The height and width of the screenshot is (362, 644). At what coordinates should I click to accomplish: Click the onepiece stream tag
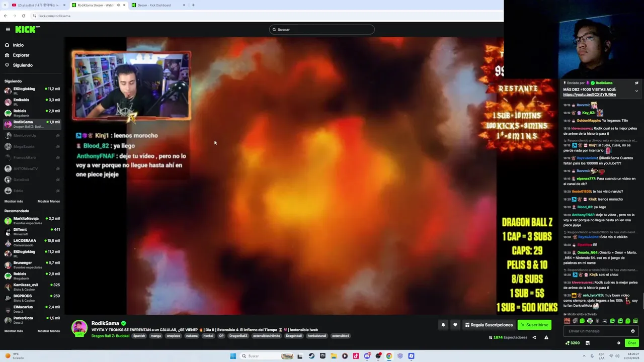click(173, 336)
